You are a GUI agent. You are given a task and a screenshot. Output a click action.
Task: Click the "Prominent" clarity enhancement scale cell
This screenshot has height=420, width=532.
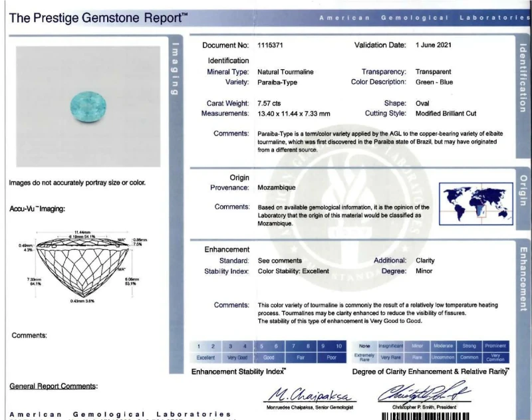495,346
